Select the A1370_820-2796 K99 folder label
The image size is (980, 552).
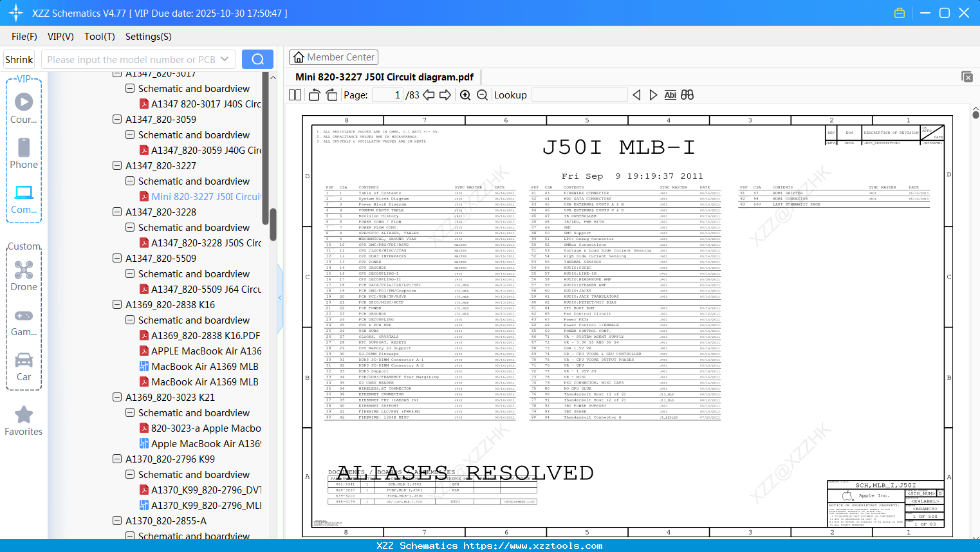click(x=171, y=459)
